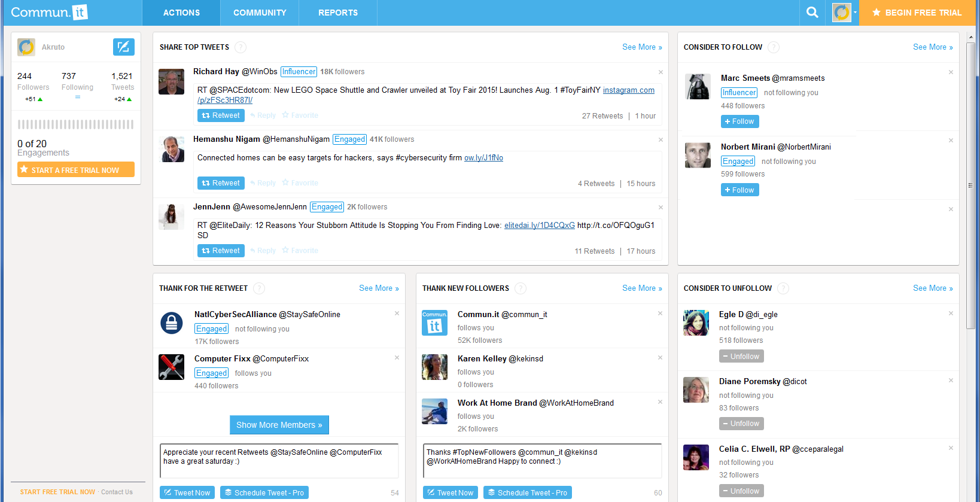The image size is (980, 502).
Task: Edit the Thanks #TopNewFollowers message box
Action: [543, 461]
